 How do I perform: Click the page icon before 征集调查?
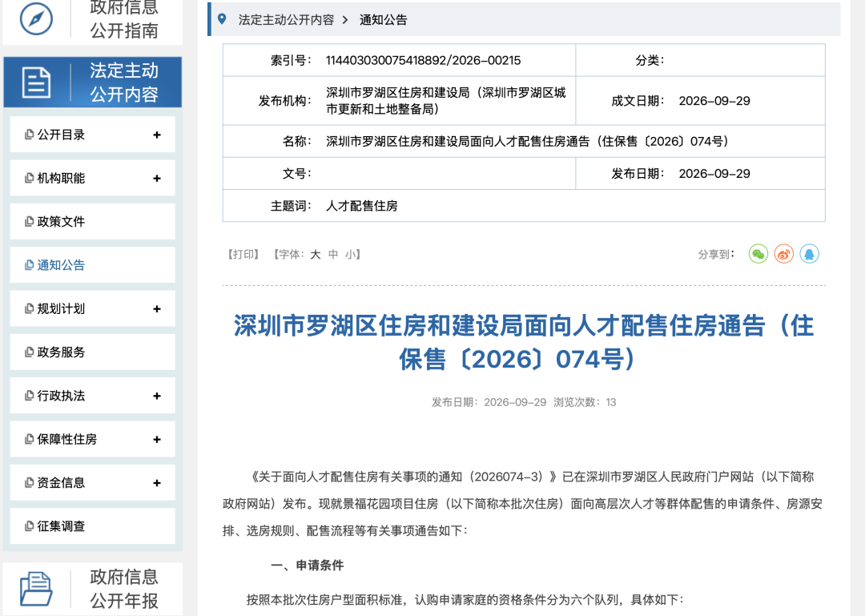[30, 526]
